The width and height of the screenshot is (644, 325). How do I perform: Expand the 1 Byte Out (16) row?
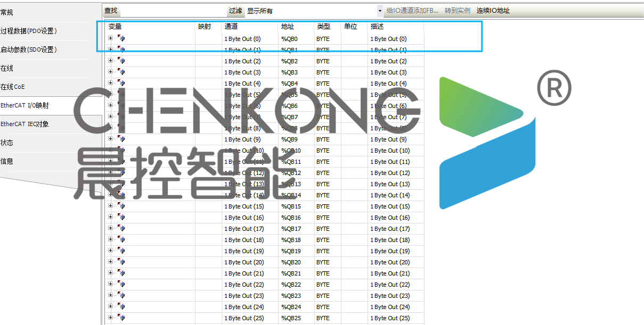(x=111, y=217)
